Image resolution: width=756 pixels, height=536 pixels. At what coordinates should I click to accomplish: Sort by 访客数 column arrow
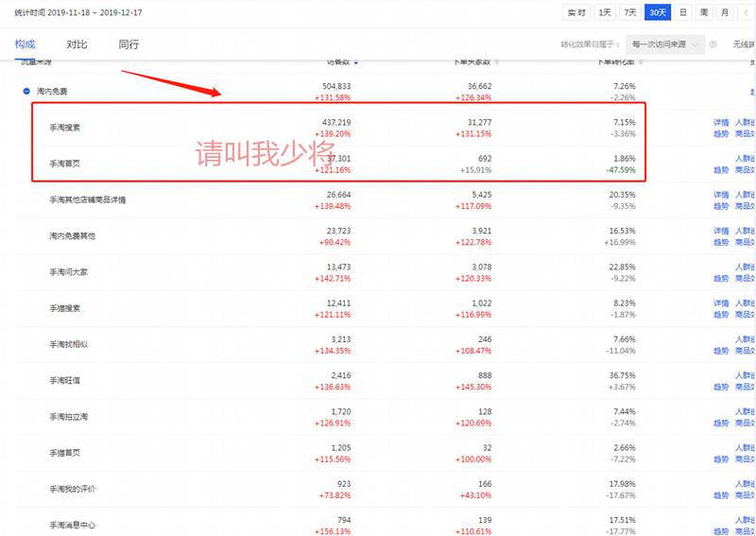coord(356,62)
